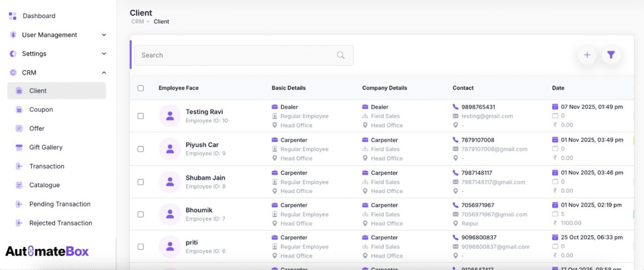Click the CRM breadcrumb link
Viewport: 644px width, 270px height.
pyautogui.click(x=137, y=22)
